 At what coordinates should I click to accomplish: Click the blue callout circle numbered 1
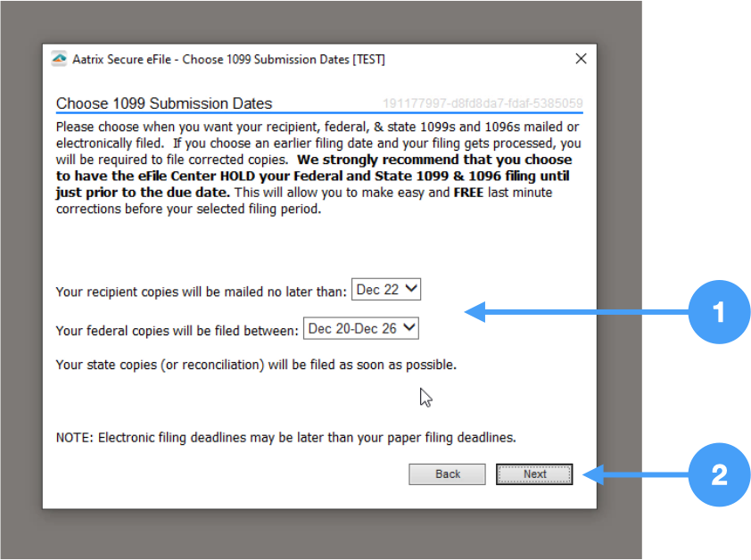pos(719,312)
